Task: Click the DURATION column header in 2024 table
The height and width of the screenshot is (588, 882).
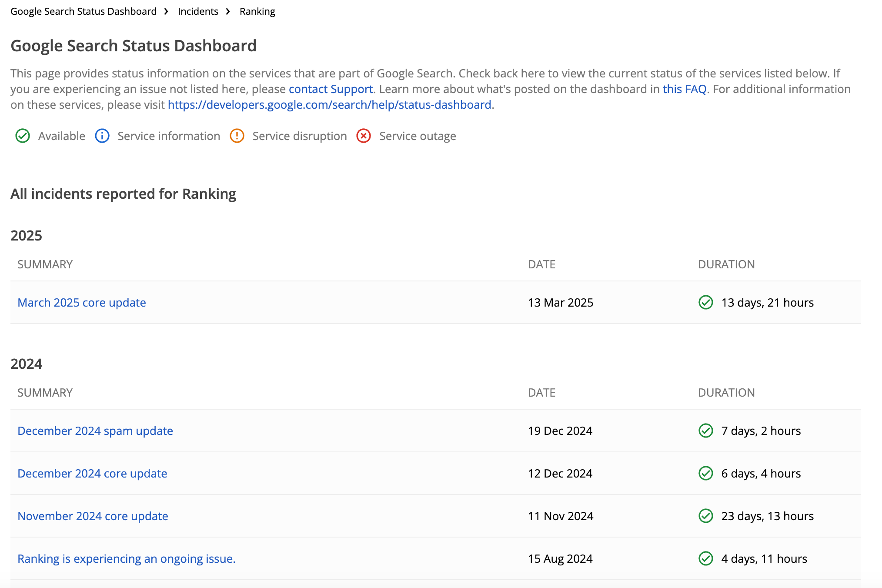Action: coord(726,392)
